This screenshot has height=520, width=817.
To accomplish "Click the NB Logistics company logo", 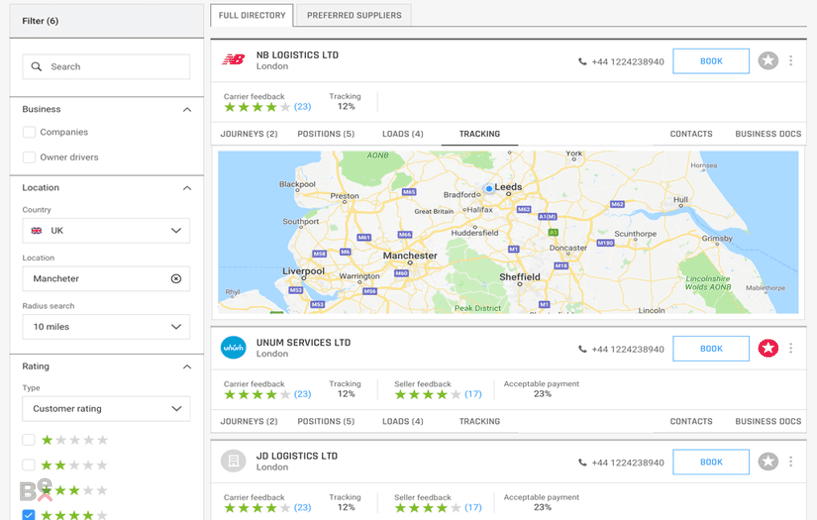I will pyautogui.click(x=233, y=59).
